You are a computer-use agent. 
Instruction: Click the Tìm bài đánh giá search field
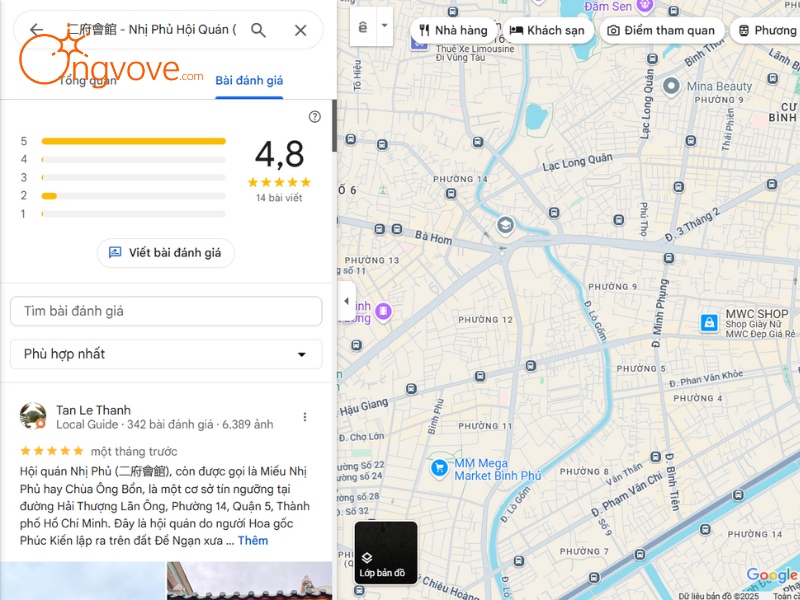[x=166, y=311]
